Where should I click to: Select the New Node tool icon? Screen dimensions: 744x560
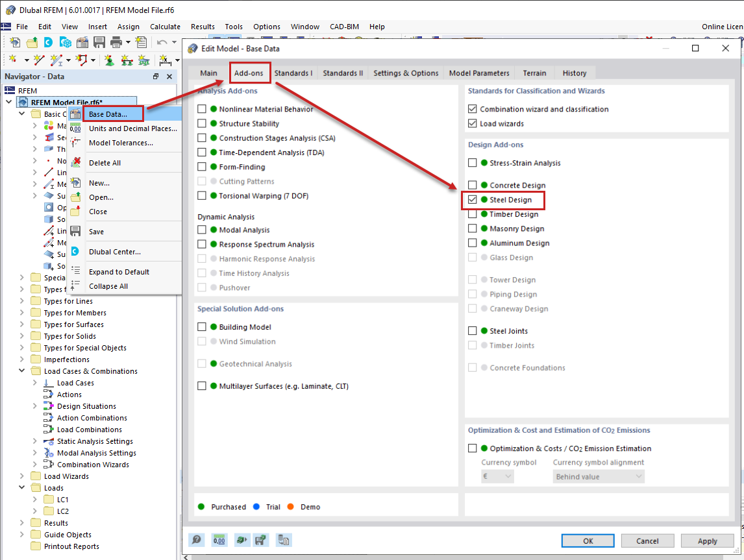click(x=13, y=60)
